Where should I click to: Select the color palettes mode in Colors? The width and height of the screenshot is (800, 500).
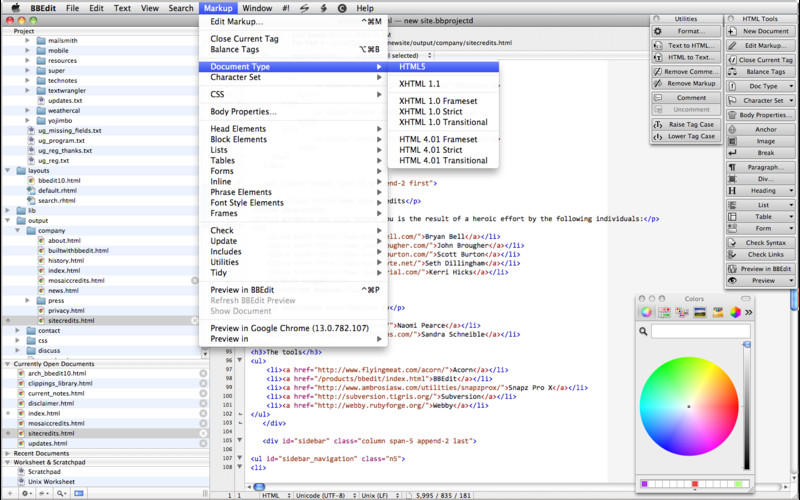point(682,312)
